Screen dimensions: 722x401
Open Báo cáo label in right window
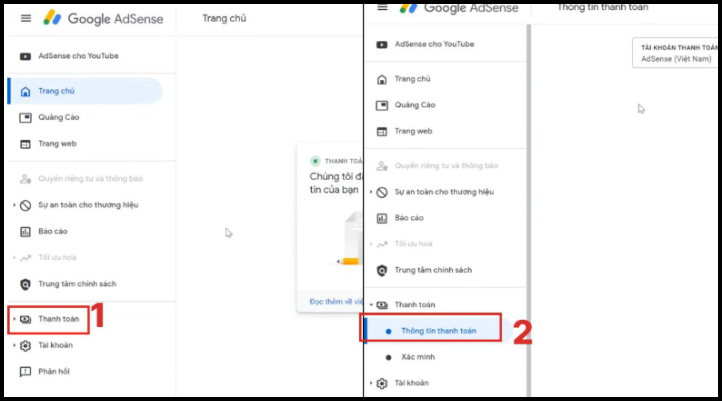tap(409, 218)
